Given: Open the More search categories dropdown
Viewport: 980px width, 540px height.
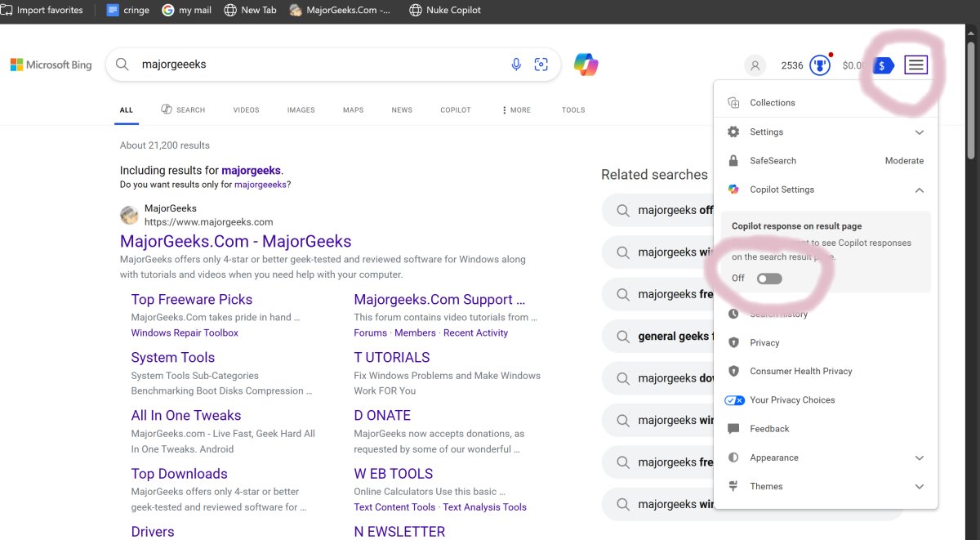Looking at the screenshot, I should pos(516,110).
